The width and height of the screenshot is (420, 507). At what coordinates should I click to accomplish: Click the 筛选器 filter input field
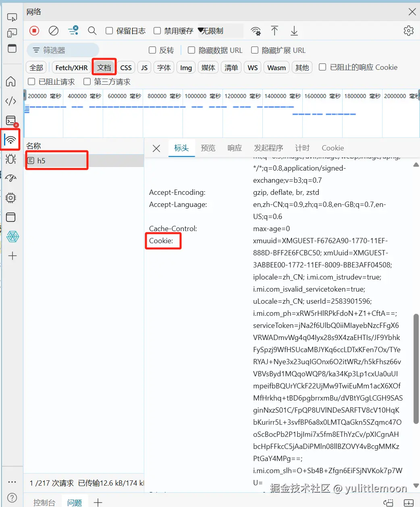click(63, 50)
